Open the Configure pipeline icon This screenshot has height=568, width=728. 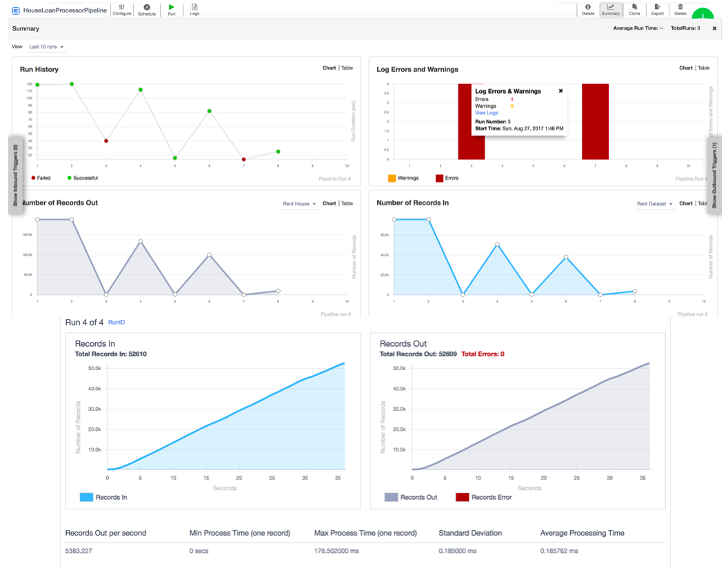121,9
